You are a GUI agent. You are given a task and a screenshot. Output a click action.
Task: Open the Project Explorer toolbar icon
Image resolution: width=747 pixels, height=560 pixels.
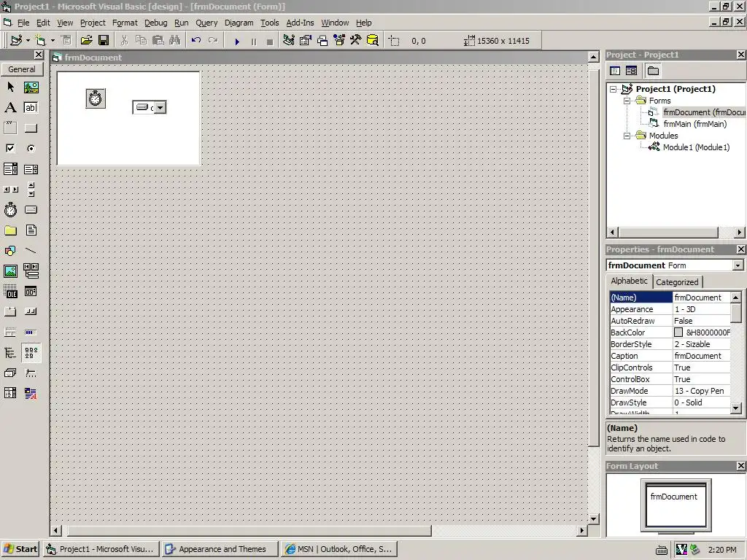pos(289,41)
